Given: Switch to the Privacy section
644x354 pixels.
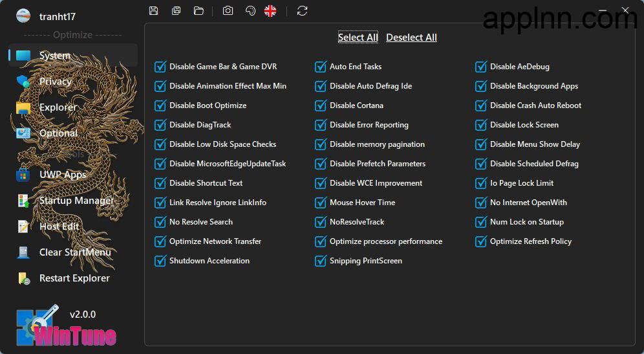Looking at the screenshot, I should [x=73, y=82].
